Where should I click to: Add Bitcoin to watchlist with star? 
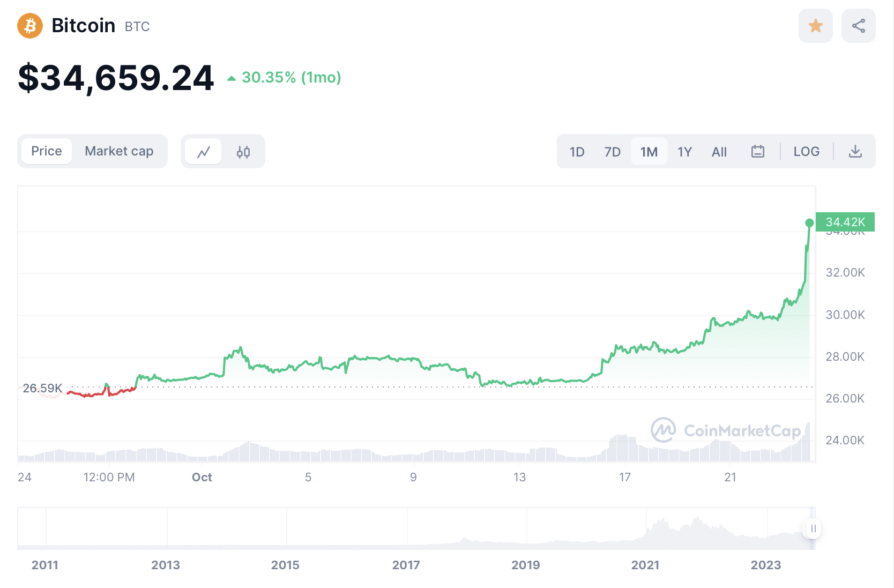coord(815,26)
